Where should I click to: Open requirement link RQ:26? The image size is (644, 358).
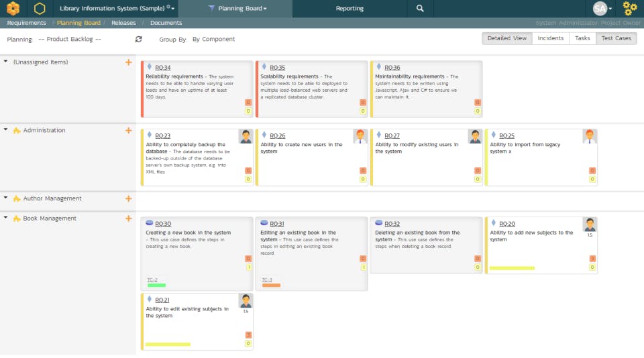(x=277, y=136)
